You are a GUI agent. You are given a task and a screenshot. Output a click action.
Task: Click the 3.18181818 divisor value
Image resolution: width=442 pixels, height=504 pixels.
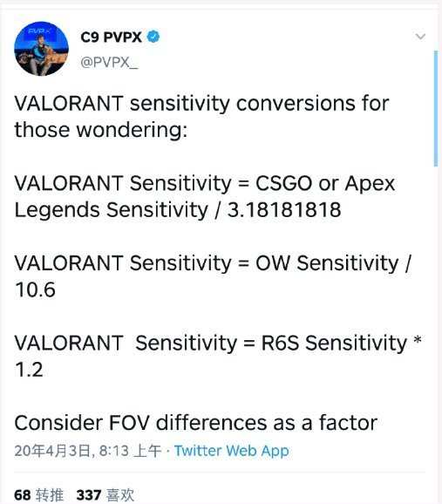coord(284,210)
